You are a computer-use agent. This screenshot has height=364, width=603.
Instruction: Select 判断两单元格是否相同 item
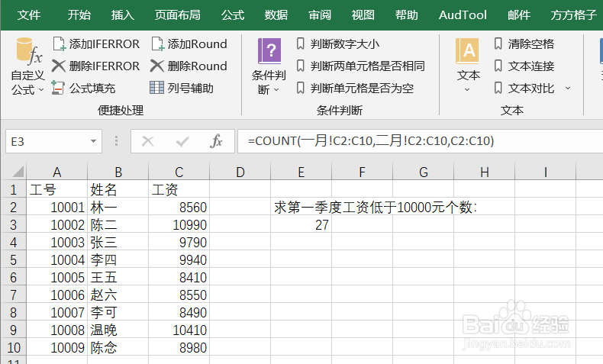click(360, 66)
